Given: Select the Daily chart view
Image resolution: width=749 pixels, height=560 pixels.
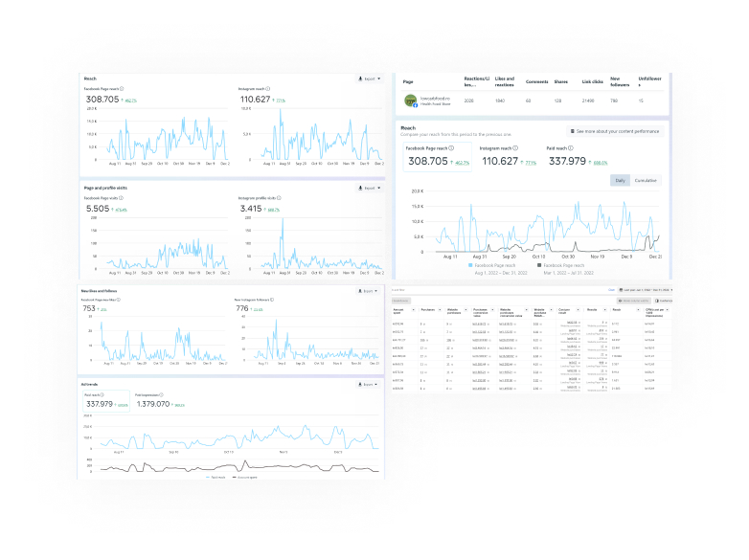Looking at the screenshot, I should click(620, 180).
